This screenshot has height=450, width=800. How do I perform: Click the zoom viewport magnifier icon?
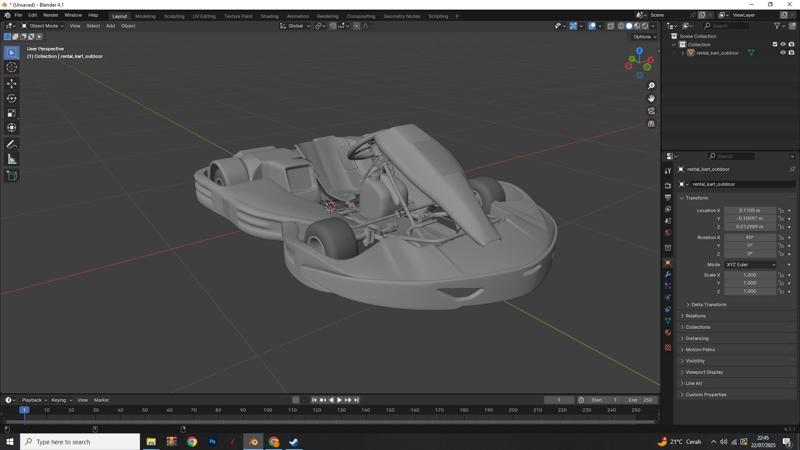pos(651,86)
